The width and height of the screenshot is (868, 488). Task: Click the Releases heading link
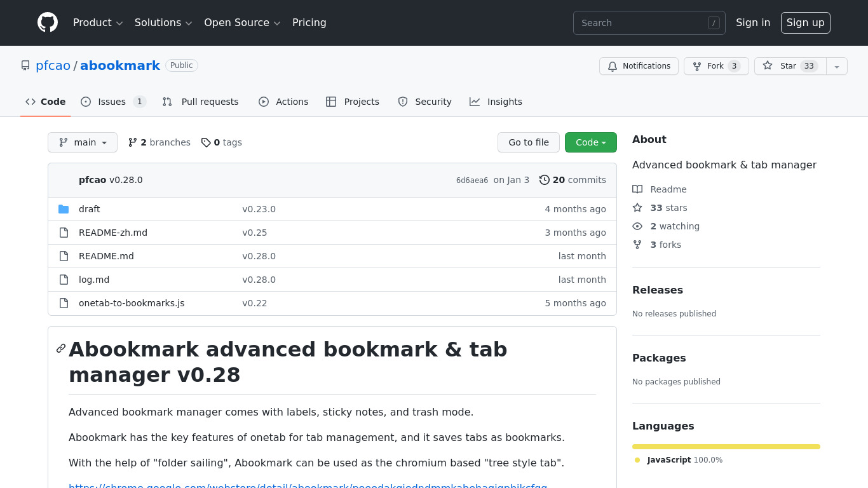pyautogui.click(x=658, y=290)
